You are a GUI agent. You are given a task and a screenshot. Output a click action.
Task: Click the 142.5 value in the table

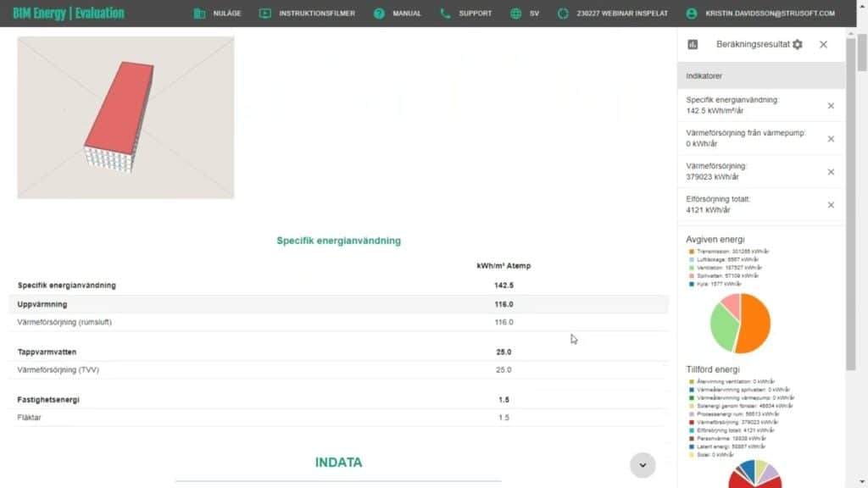[x=504, y=286]
